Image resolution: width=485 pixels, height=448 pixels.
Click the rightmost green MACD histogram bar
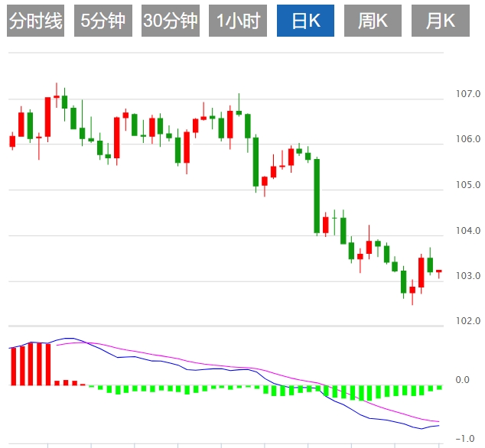coord(439,388)
